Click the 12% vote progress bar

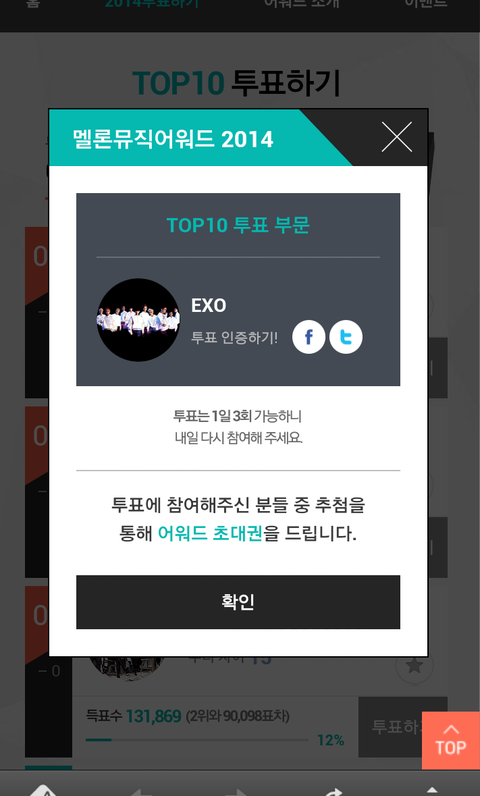197,740
